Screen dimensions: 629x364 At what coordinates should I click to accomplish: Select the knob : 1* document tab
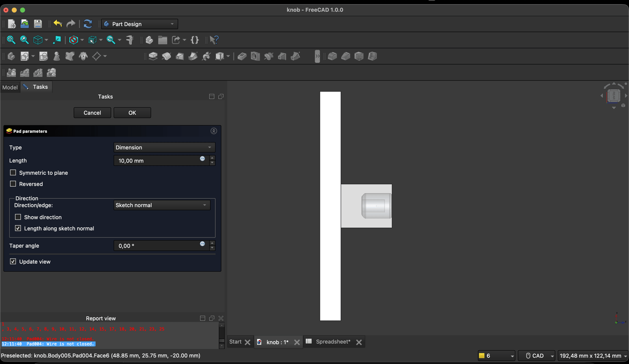pos(278,342)
